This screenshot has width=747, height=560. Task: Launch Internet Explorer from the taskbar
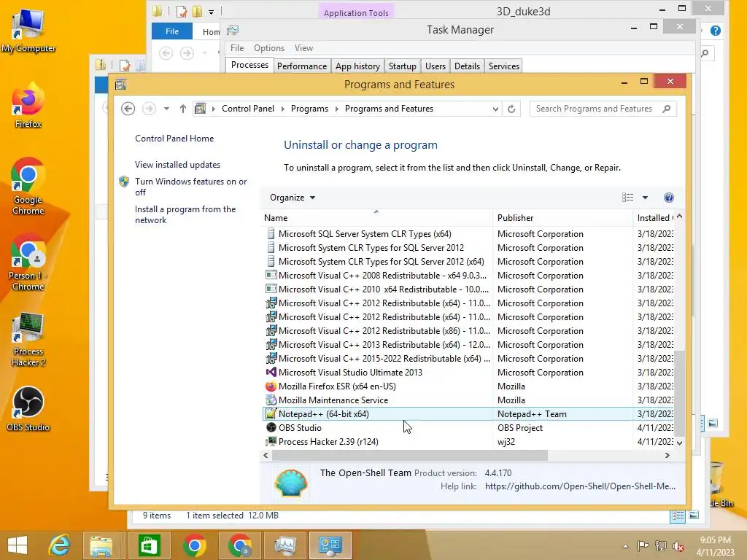point(60,545)
